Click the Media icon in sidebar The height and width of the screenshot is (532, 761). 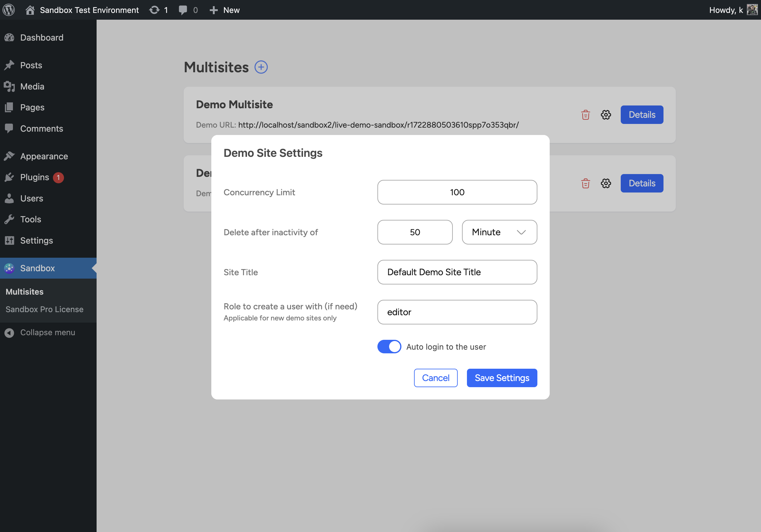9,86
